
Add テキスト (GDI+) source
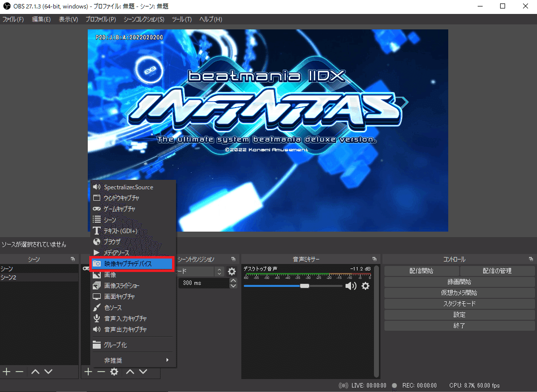[x=133, y=231]
